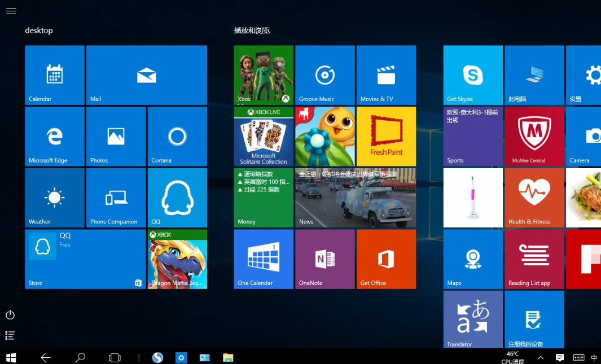Open File Explorer from the taskbar

click(x=227, y=357)
